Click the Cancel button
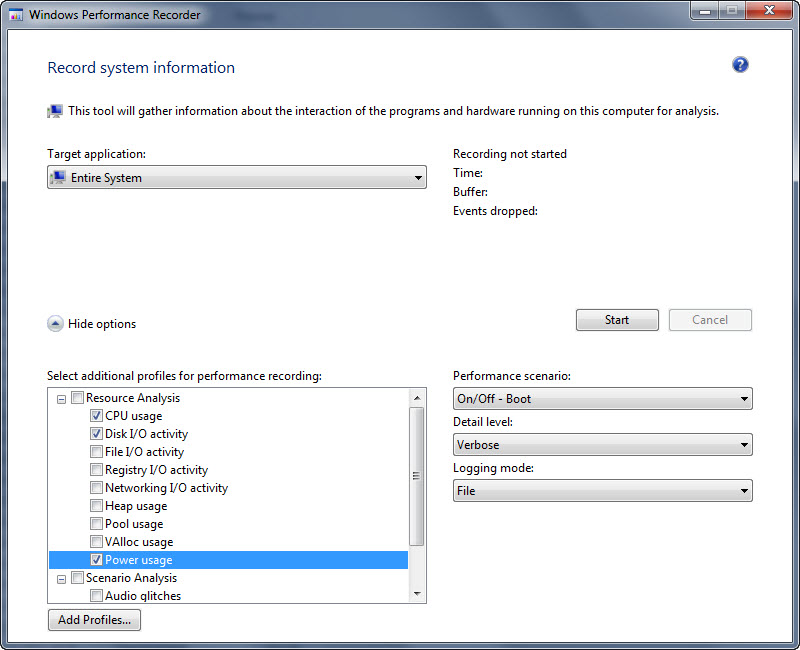The width and height of the screenshot is (800, 650). coord(710,320)
